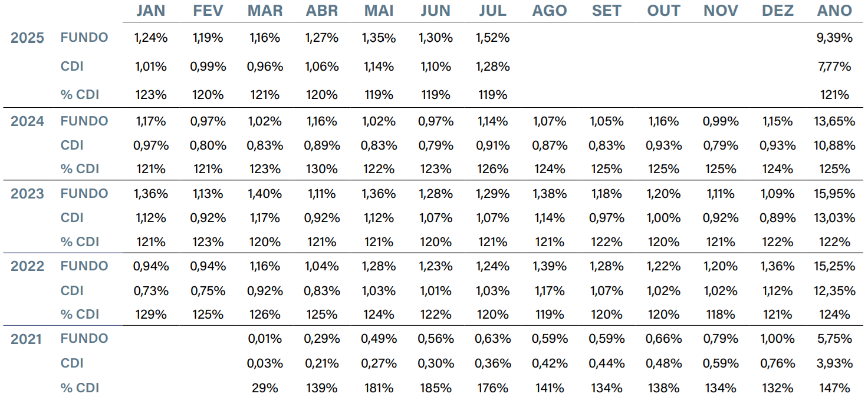Select the ANO column header
868x397 pixels.
[x=834, y=11]
